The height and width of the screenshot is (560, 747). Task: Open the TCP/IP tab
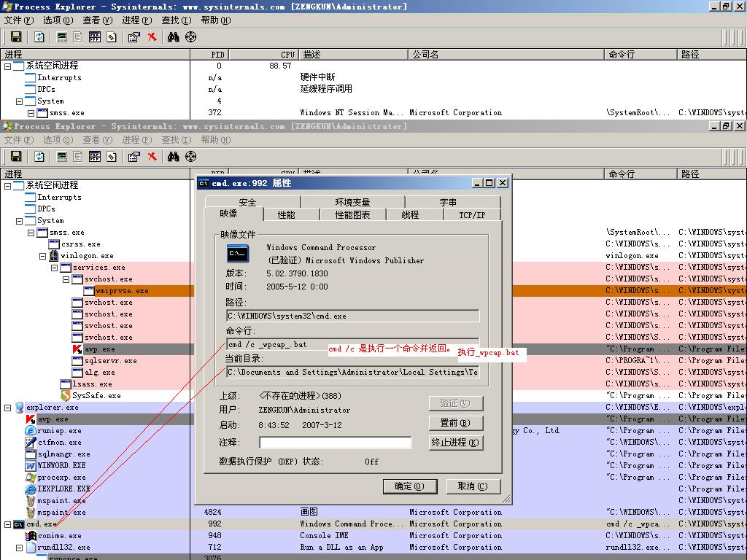pos(472,215)
